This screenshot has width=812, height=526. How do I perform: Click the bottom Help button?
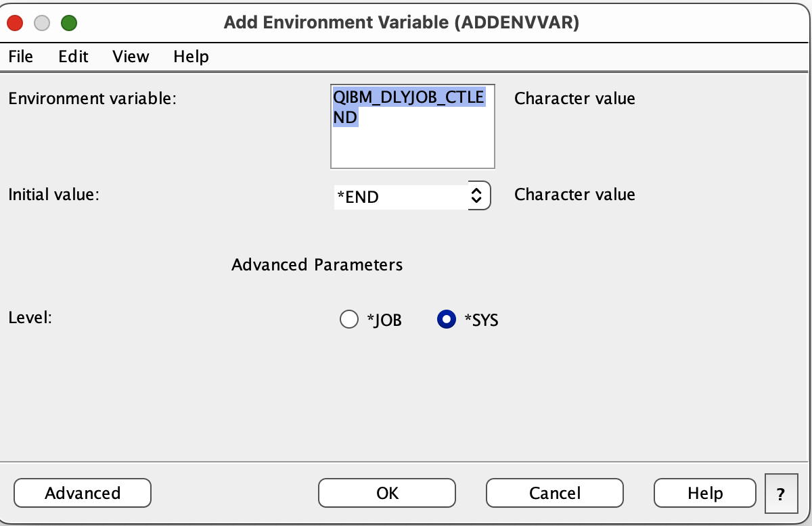point(705,493)
